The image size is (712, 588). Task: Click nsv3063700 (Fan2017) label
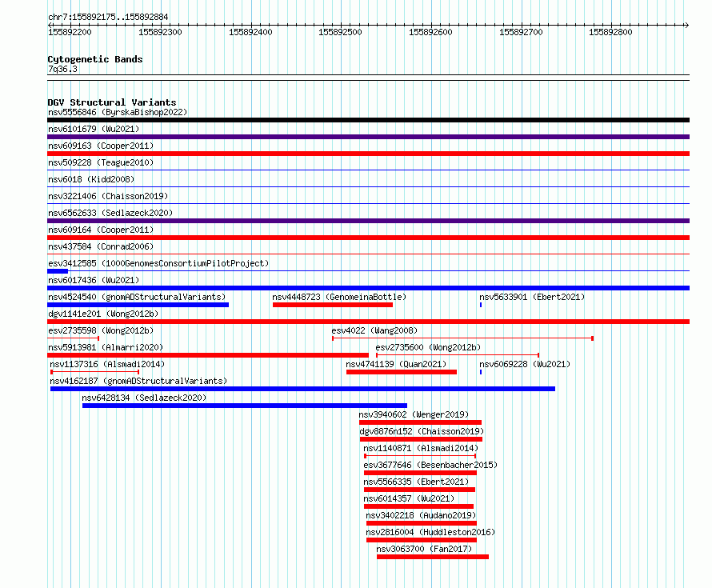pos(424,549)
